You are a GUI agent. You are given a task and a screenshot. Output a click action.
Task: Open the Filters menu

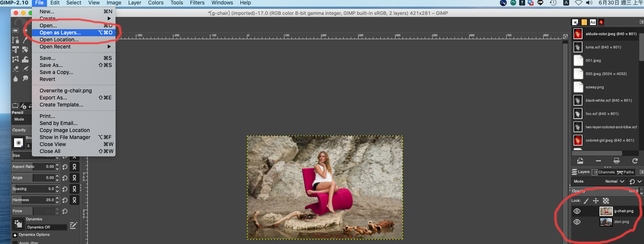197,3
